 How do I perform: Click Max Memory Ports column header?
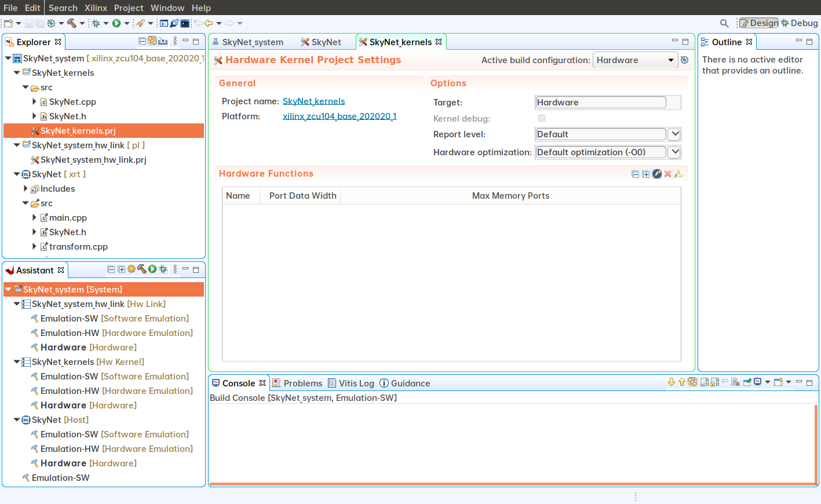coord(510,196)
